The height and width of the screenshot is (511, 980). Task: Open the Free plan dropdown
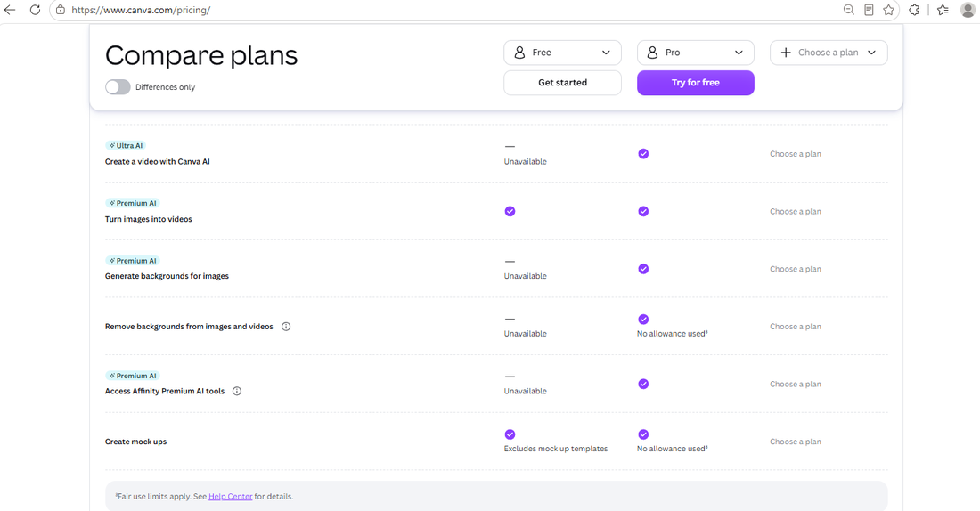(x=562, y=53)
